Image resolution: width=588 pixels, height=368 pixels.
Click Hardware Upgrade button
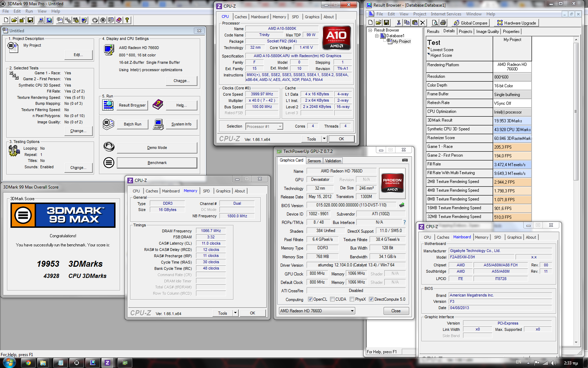(x=516, y=23)
